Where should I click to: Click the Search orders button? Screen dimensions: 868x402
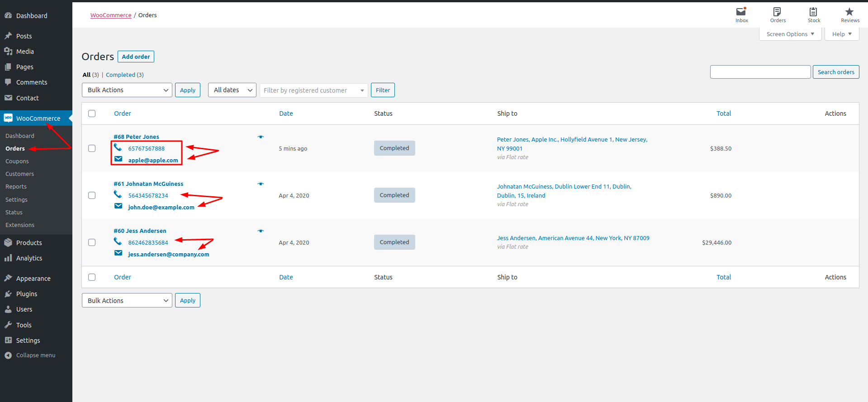[836, 72]
